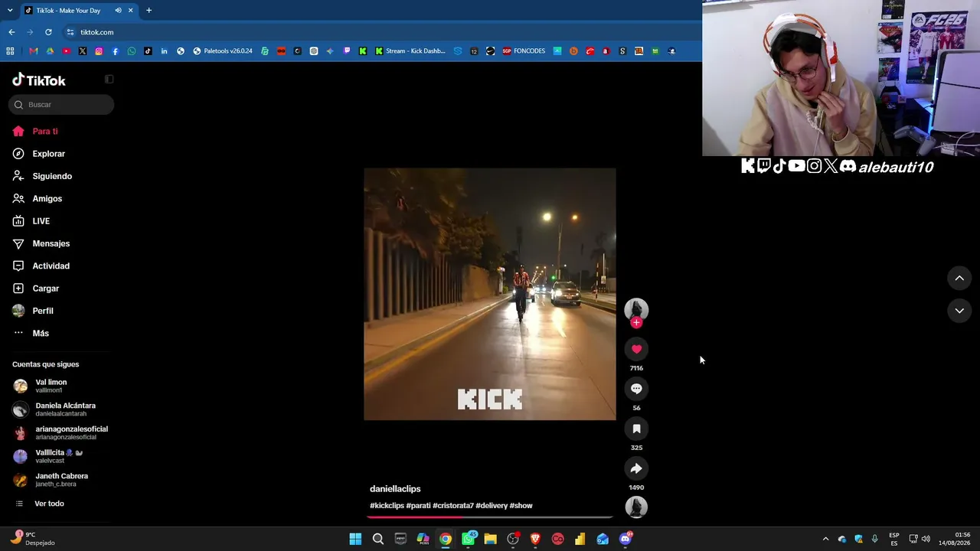
Task: Open the #delivery hashtag
Action: coord(492,506)
